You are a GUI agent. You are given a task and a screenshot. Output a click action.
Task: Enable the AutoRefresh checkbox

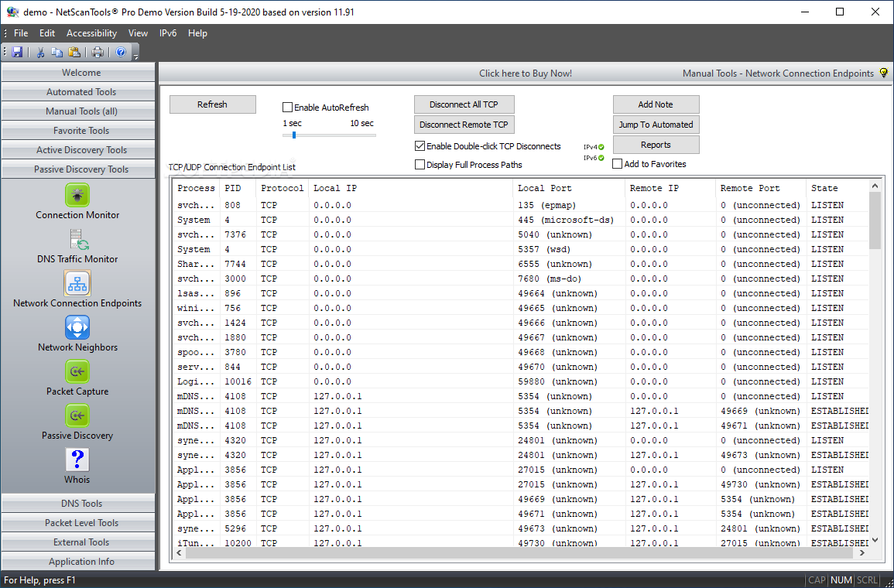coord(287,107)
